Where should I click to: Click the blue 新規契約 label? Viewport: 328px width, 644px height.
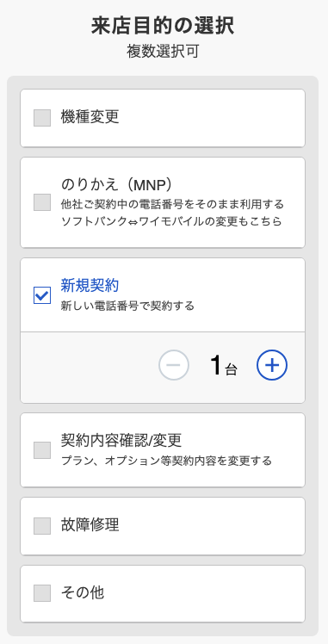90,285
